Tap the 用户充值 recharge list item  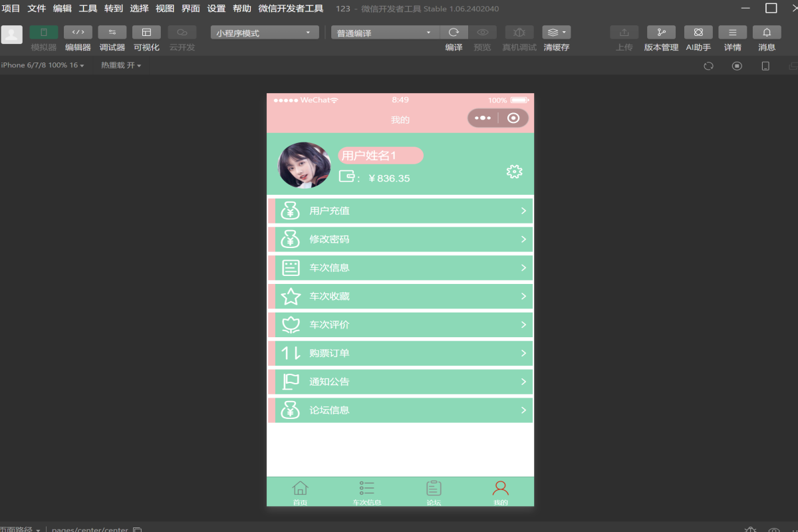[400, 211]
